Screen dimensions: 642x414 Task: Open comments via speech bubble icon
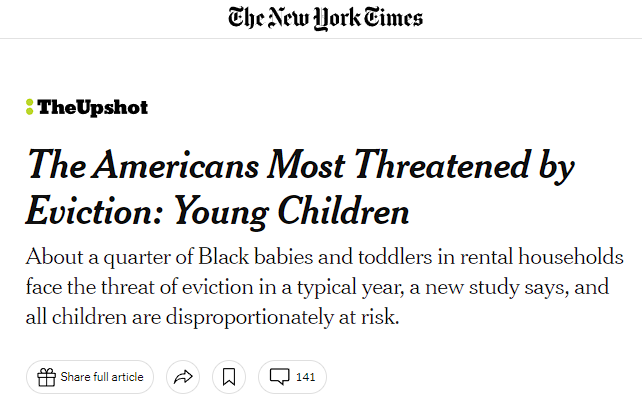coord(280,377)
